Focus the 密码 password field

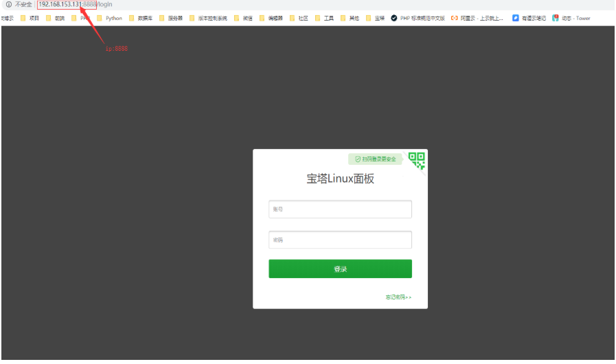click(x=340, y=240)
